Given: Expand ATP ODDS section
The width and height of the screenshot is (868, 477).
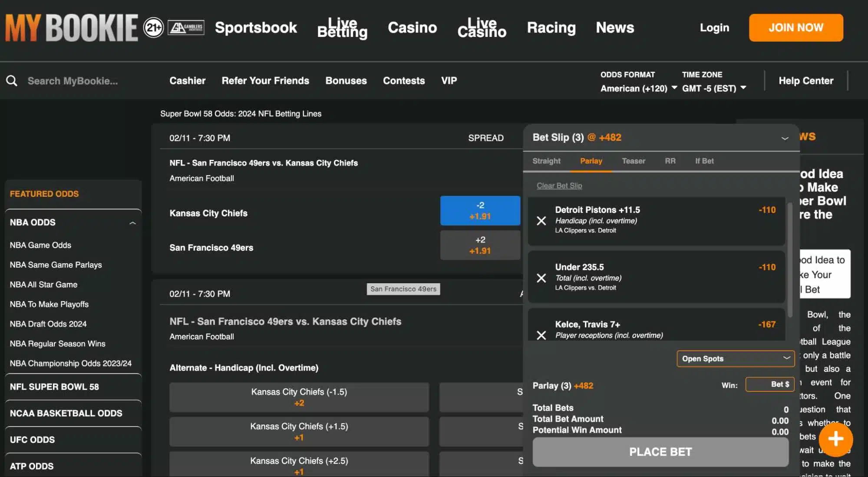Looking at the screenshot, I should (73, 466).
